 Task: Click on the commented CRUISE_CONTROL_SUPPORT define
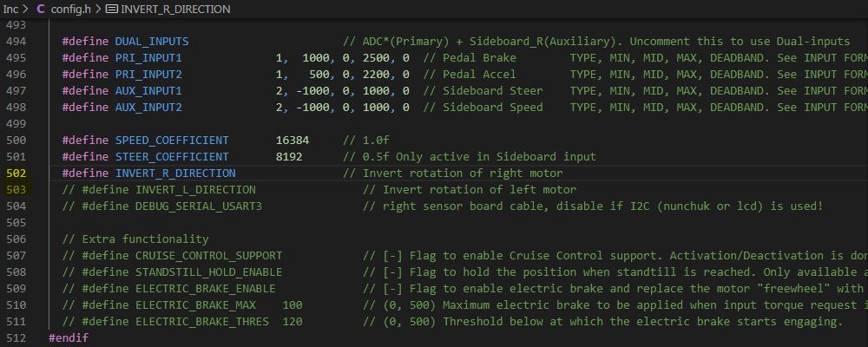tap(208, 255)
